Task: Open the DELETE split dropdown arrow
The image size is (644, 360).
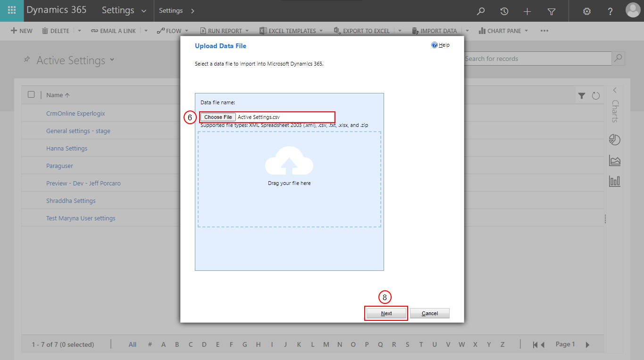Action: point(79,31)
